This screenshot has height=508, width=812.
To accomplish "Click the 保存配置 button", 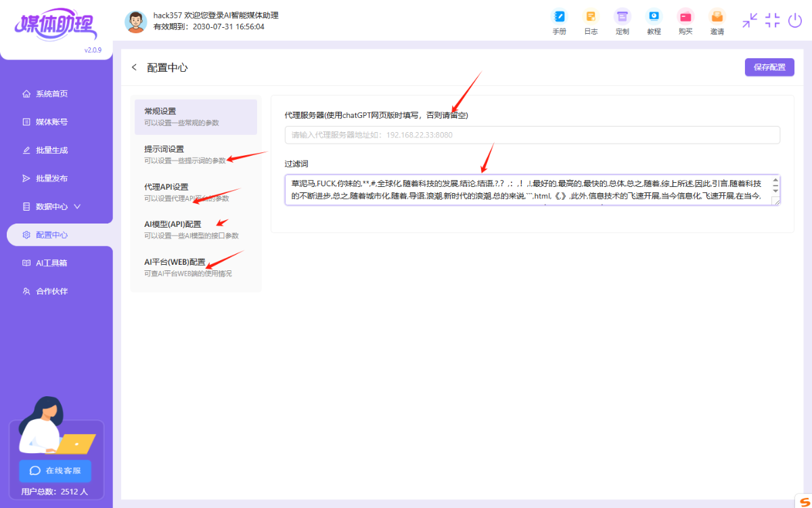I will click(769, 67).
